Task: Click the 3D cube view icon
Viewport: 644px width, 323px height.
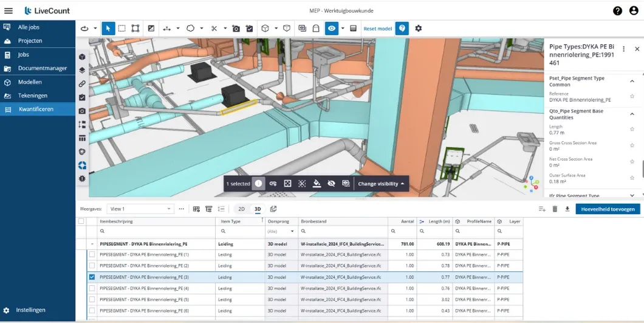Action: [x=265, y=29]
